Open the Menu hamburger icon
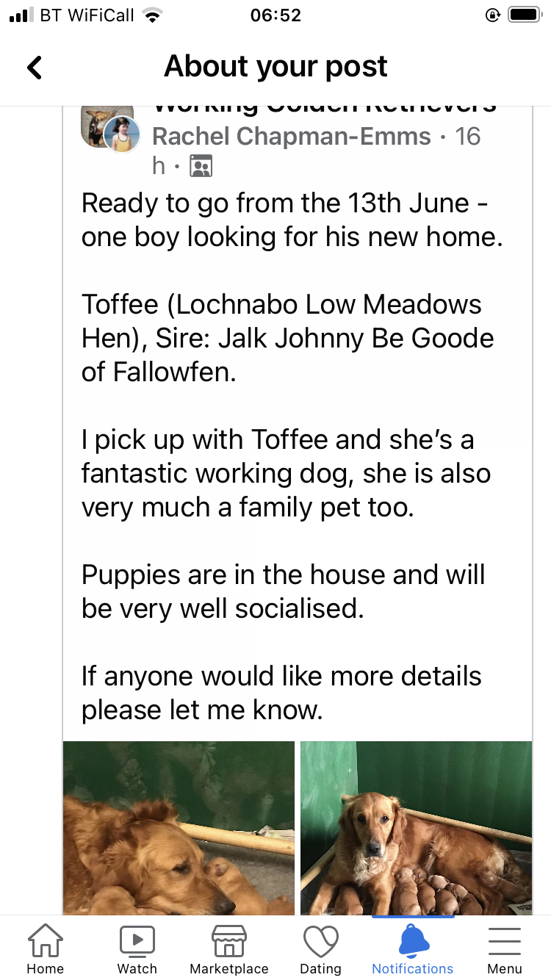Viewport: 551px width, 980px height. (x=504, y=942)
